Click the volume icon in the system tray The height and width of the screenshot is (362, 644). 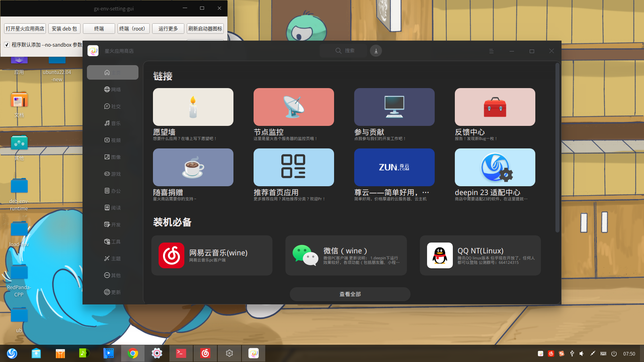coord(582,354)
